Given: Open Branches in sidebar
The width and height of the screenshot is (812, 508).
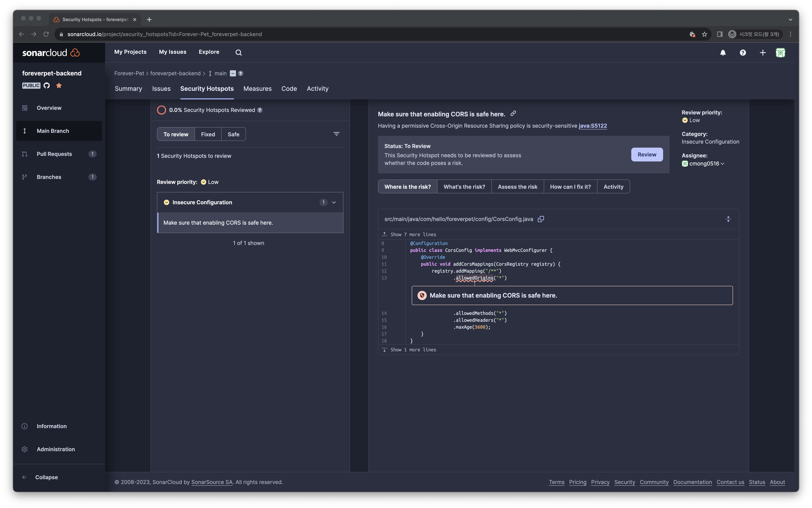Looking at the screenshot, I should (59, 177).
